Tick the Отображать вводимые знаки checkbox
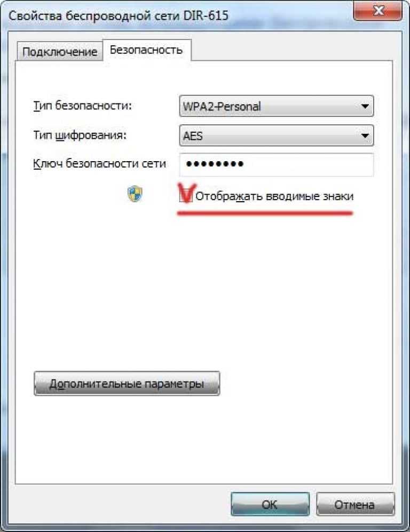 186,196
